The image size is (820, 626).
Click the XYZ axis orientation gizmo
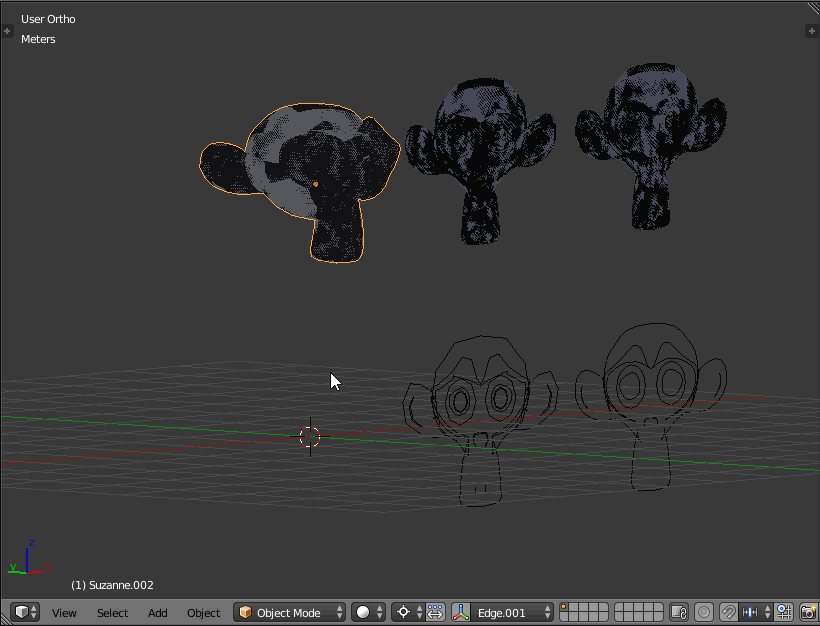point(29,559)
